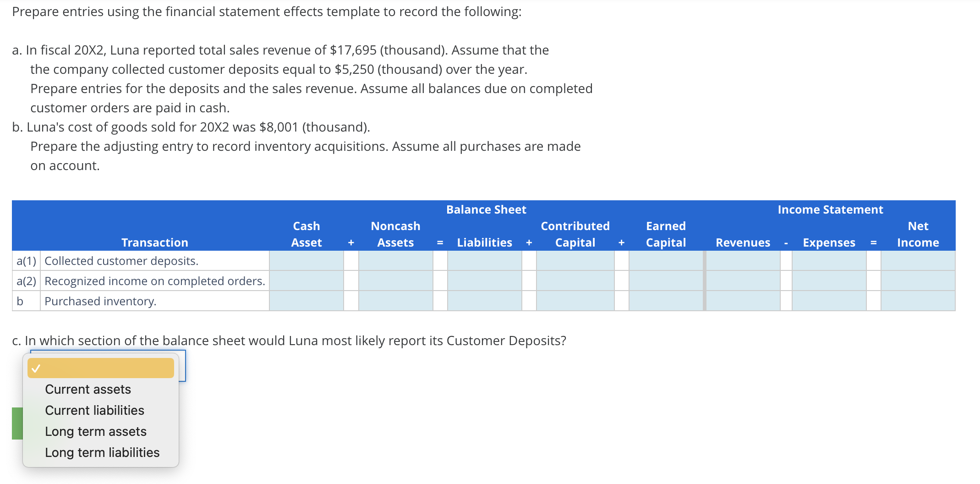980x484 pixels.
Task: Select "Long term liabilities" option
Action: tap(102, 452)
